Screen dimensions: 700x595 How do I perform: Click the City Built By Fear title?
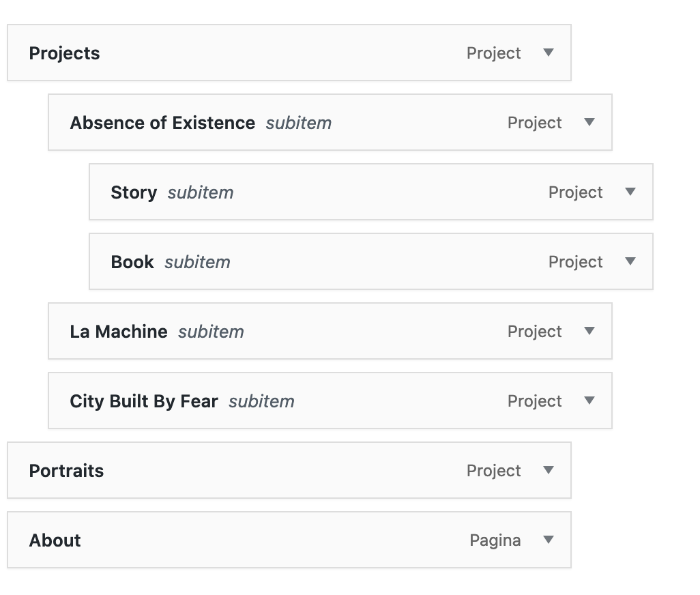click(144, 402)
